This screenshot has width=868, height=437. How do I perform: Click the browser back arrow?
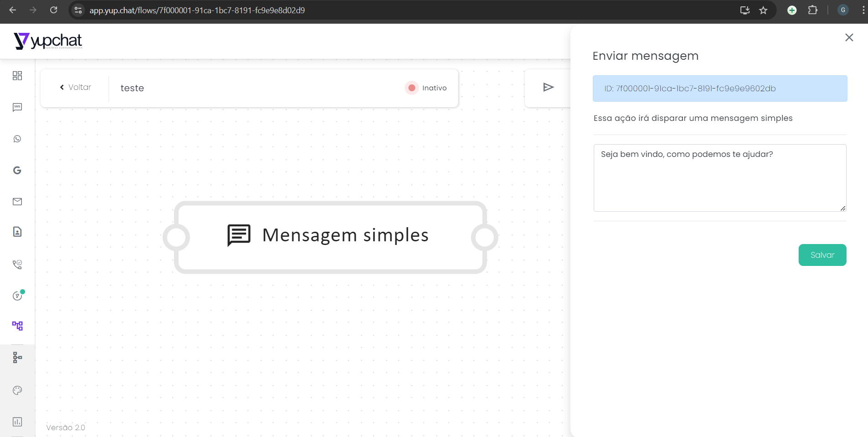(12, 10)
